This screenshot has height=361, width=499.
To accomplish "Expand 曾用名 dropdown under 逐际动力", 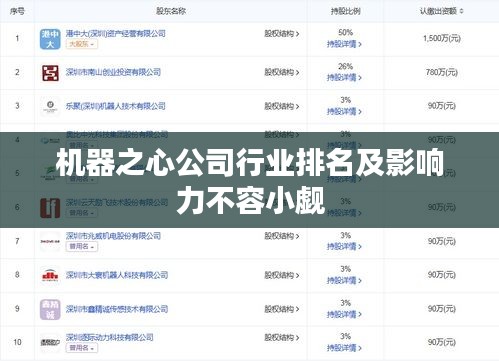I will [82, 348].
